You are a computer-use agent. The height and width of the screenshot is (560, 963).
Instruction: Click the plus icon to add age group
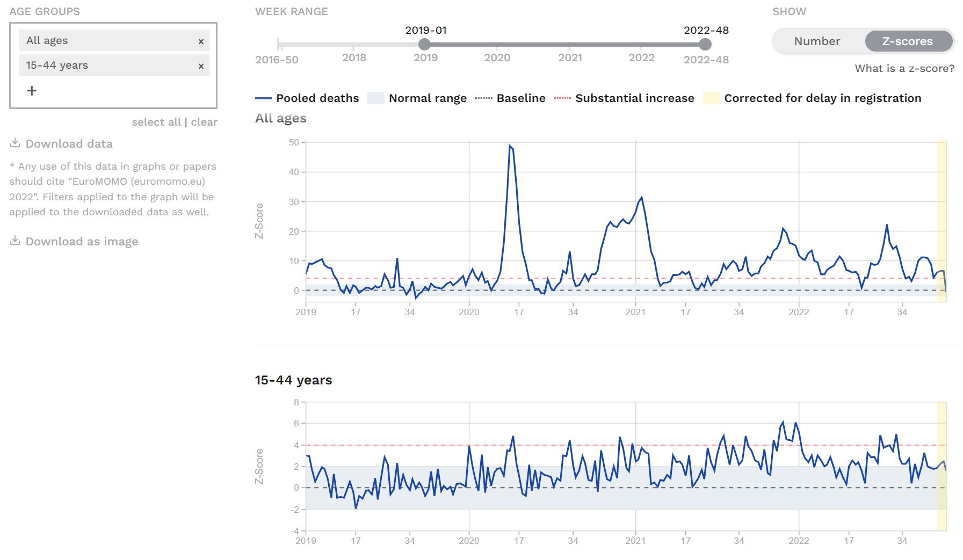[32, 91]
